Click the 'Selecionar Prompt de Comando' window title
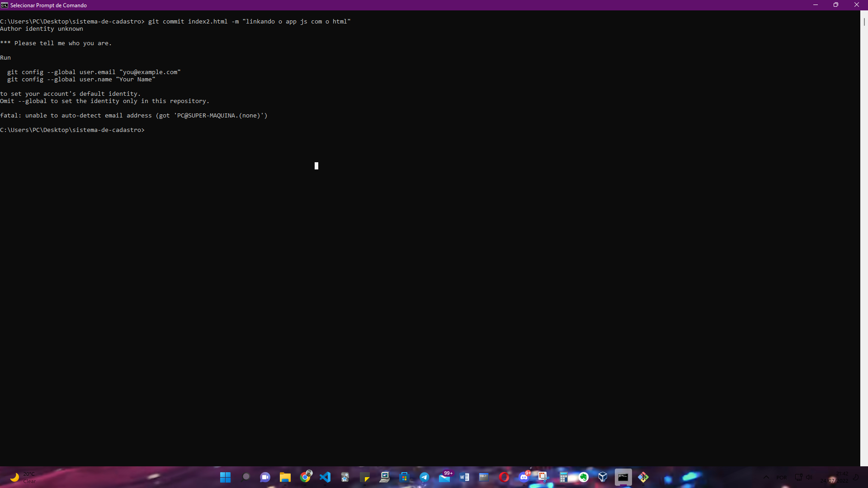868x488 pixels. point(48,5)
